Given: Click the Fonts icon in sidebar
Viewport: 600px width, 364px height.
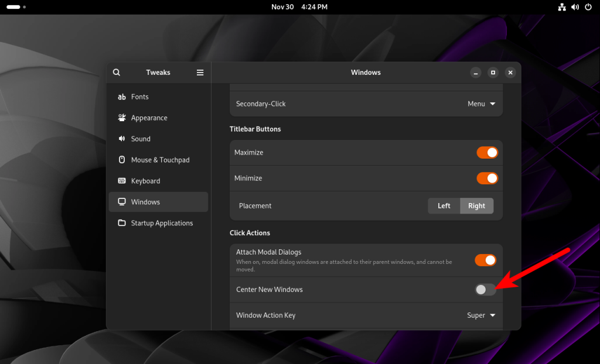Looking at the screenshot, I should (x=122, y=97).
